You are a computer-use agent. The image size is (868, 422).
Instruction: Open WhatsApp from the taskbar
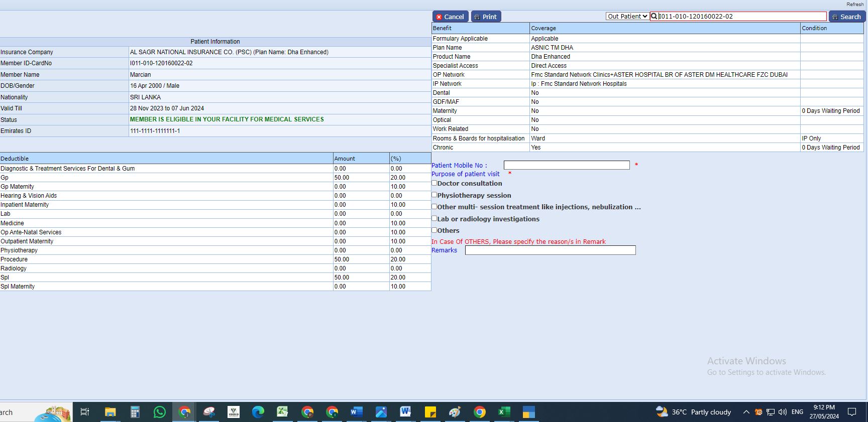pos(159,412)
